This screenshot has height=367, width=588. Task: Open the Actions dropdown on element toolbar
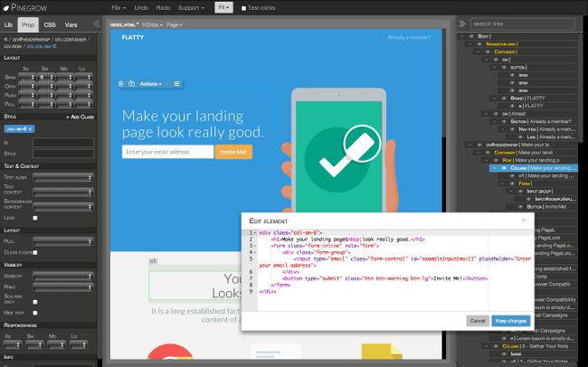point(150,84)
